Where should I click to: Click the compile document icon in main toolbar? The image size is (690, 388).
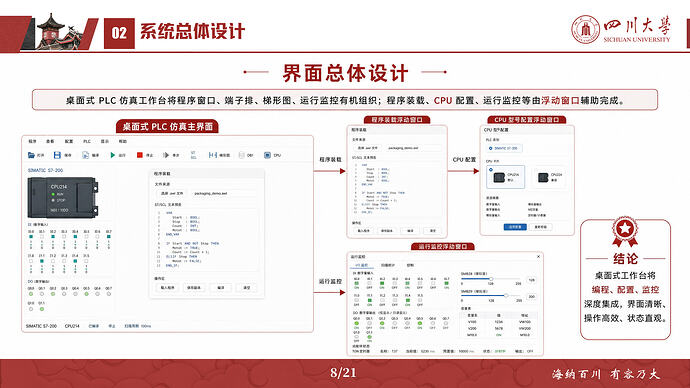[x=85, y=155]
